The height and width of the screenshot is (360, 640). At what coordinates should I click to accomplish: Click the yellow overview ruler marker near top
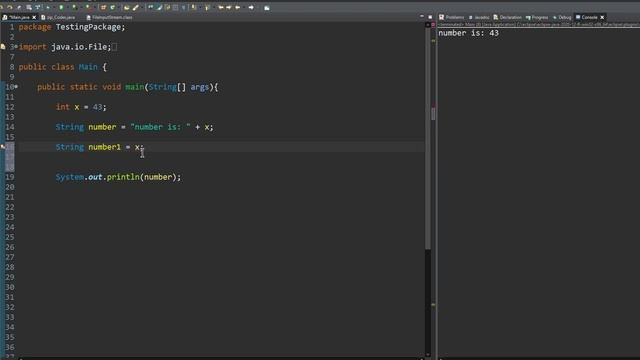433,41
